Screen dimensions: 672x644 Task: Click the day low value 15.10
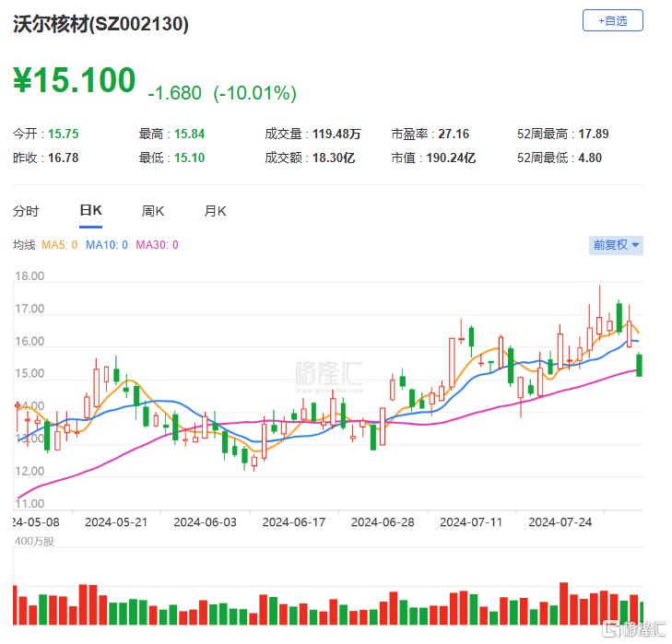(189, 158)
